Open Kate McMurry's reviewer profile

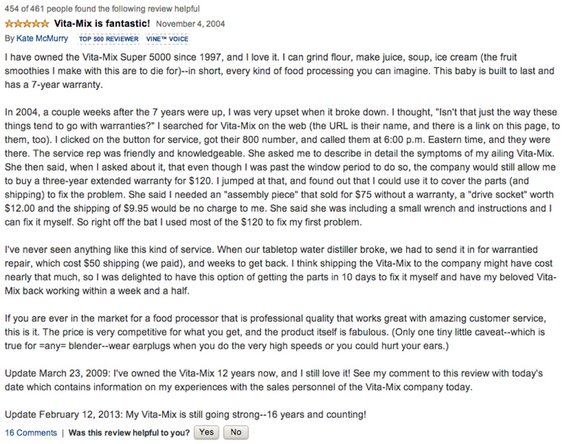point(42,38)
